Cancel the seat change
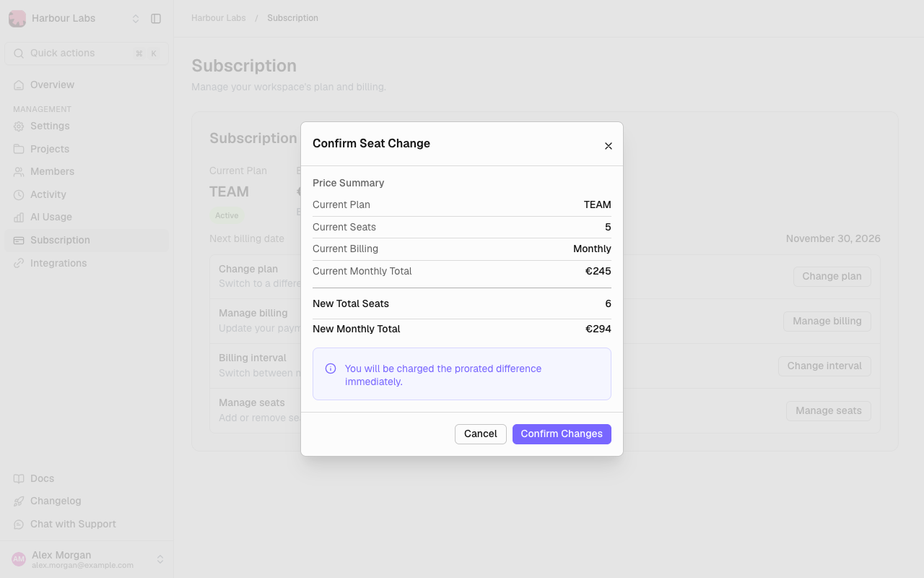Viewport: 924px width, 578px height. point(481,434)
